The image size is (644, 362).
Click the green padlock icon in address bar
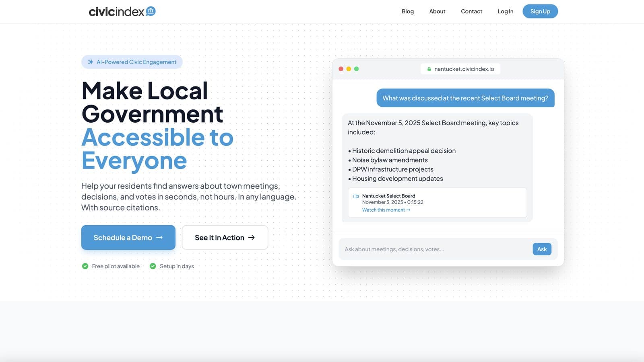[429, 69]
